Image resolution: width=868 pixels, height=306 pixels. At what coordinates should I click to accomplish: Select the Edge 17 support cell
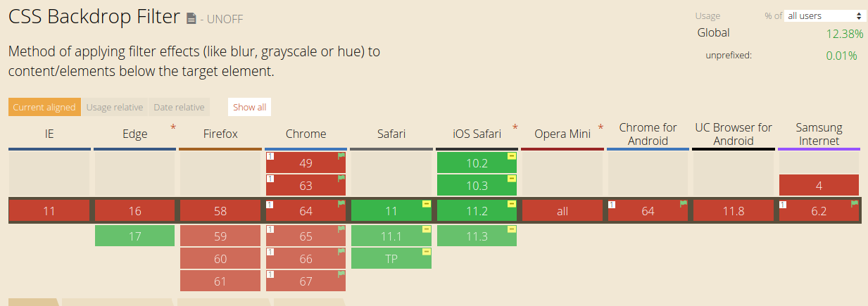pos(134,236)
